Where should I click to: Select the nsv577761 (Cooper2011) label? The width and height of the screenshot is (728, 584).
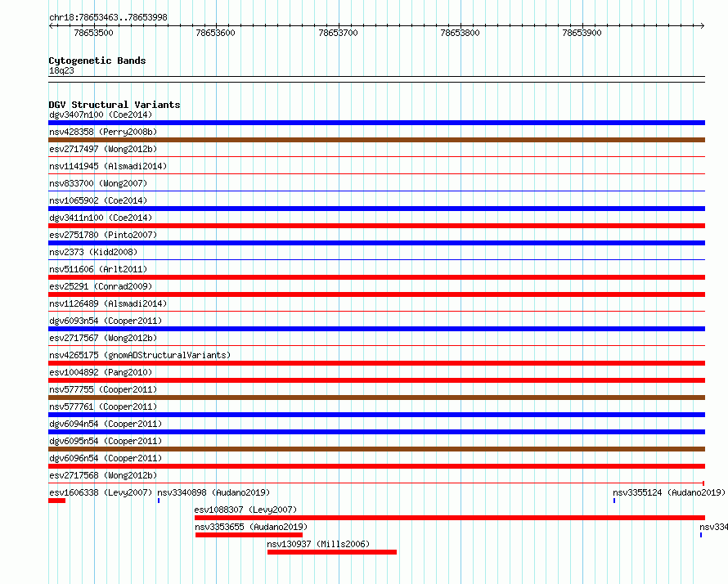click(x=103, y=407)
